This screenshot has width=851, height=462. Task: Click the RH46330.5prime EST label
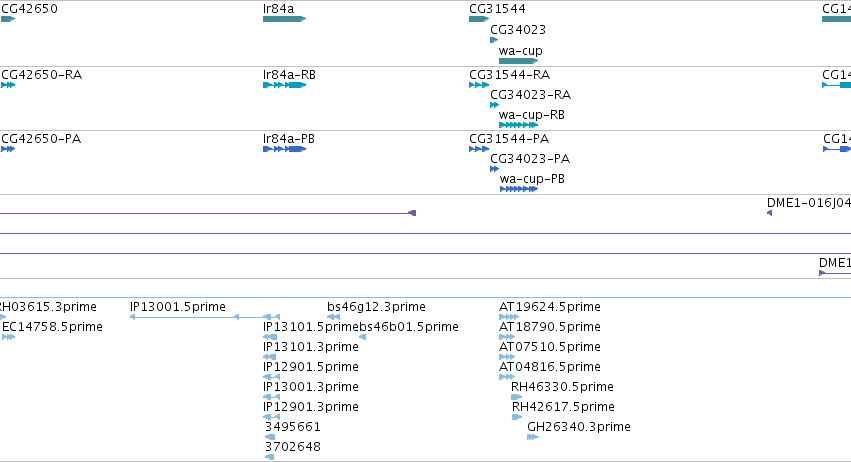click(562, 387)
